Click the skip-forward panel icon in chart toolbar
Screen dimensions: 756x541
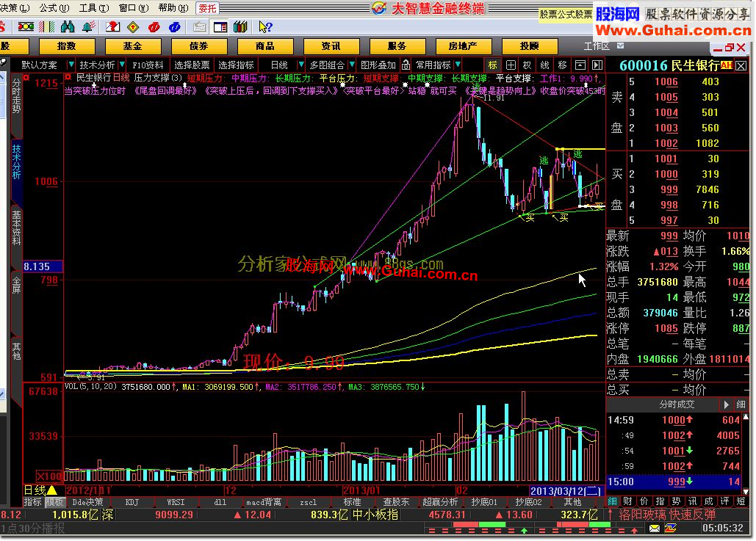pyautogui.click(x=597, y=65)
